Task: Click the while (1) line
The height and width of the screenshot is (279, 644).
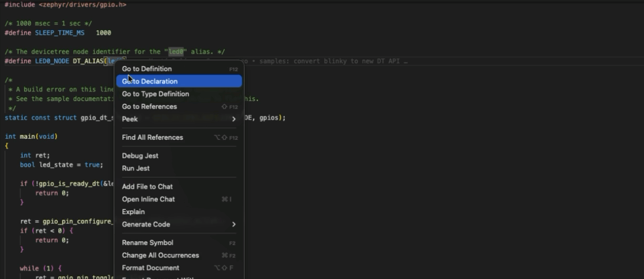Action: [40, 269]
